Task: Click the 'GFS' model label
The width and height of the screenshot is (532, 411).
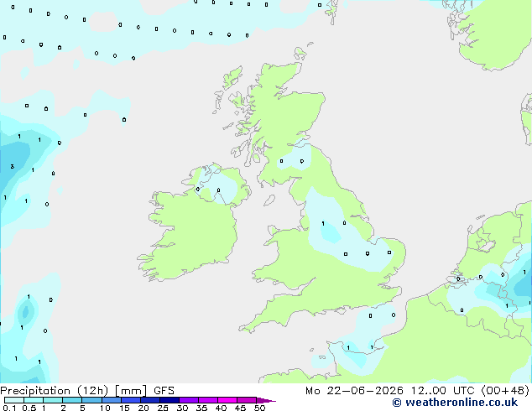Action: [x=164, y=391]
